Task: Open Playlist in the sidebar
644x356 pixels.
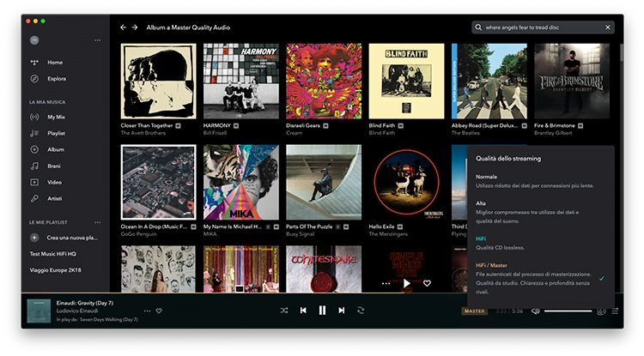Action: (57, 133)
